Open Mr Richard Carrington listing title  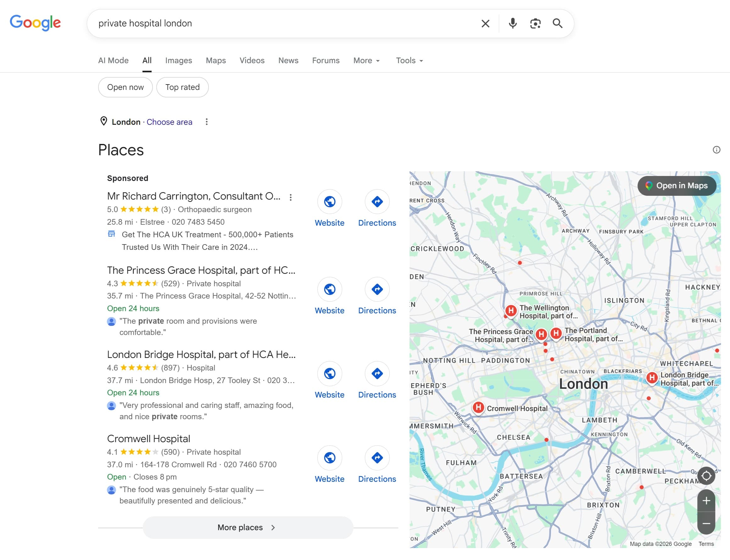pos(193,196)
